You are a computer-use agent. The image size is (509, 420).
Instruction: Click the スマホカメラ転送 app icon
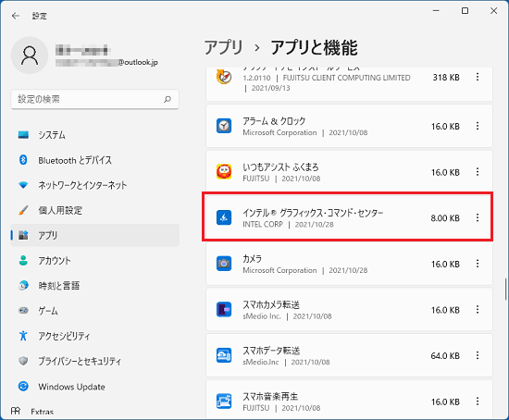pos(224,310)
